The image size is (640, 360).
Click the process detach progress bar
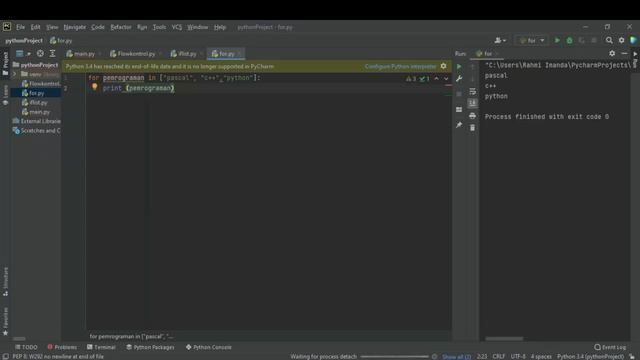tap(394, 356)
